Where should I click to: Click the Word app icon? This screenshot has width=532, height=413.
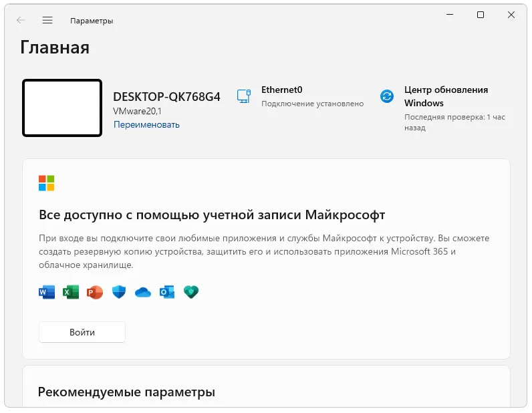pos(47,292)
